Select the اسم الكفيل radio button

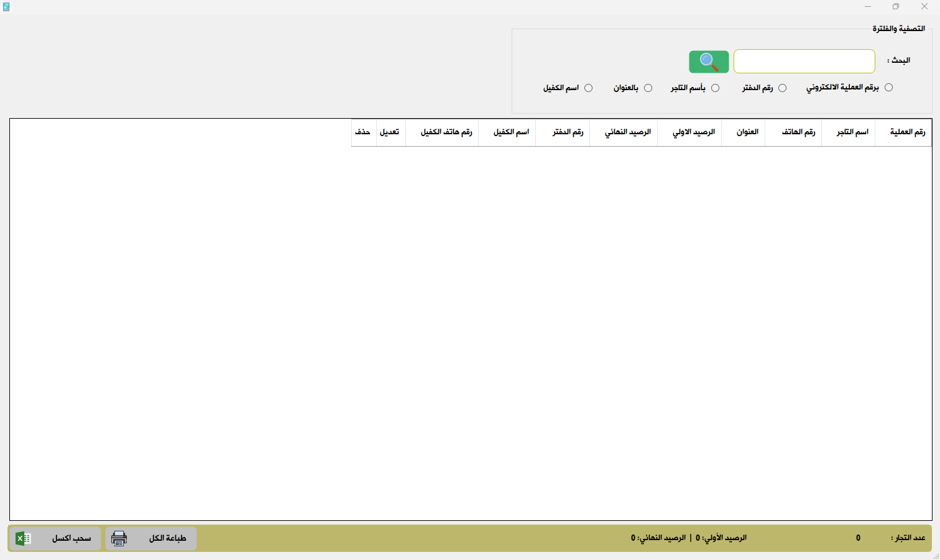[588, 88]
